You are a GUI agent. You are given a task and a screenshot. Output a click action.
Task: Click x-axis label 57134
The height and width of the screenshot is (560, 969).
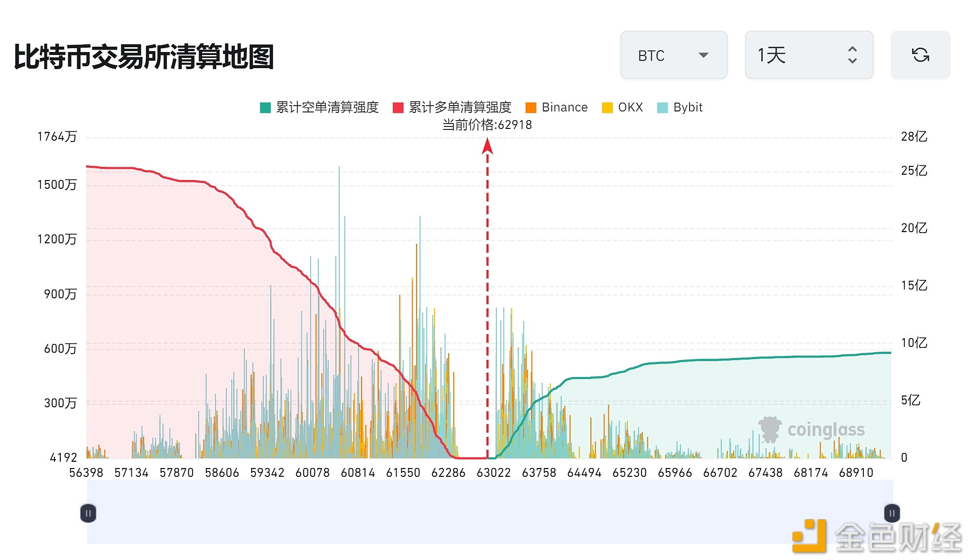(x=131, y=473)
